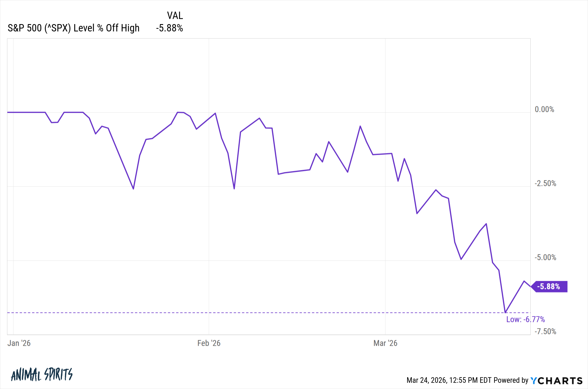Click the final endpoint of the purple line
This screenshot has height=389, width=588.
[530, 286]
